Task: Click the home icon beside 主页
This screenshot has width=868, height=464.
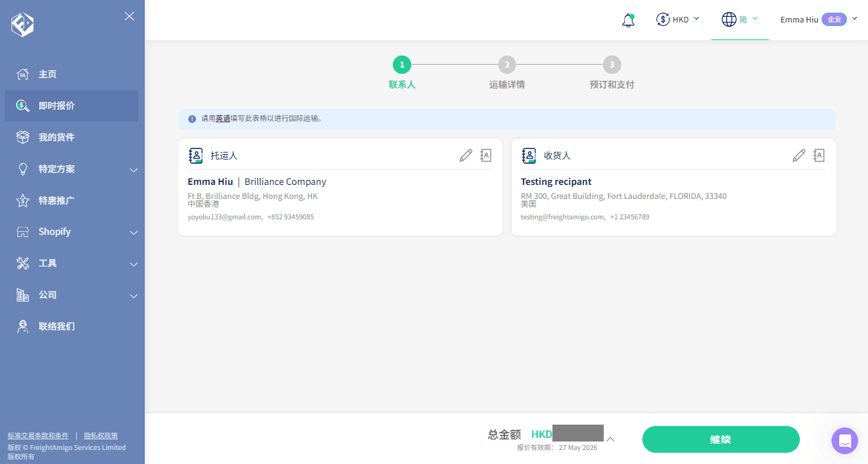Action: point(22,75)
